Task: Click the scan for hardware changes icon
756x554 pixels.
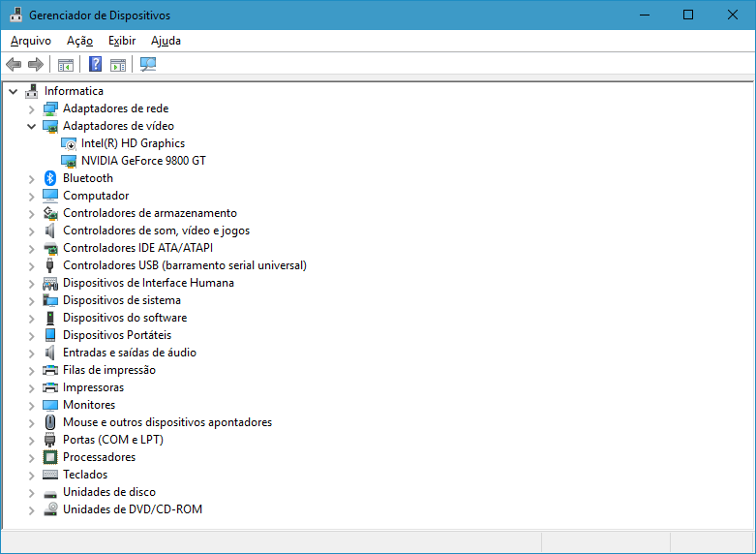Action: [x=148, y=64]
